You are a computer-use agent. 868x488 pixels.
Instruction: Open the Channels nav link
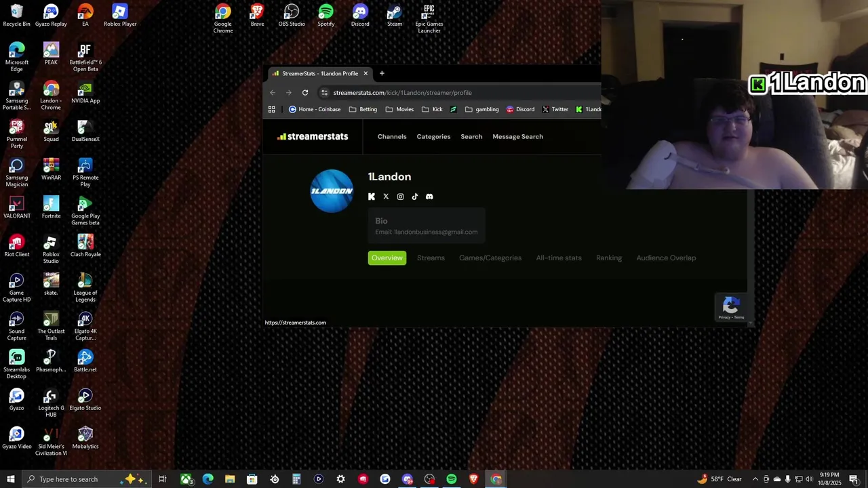[x=392, y=137]
